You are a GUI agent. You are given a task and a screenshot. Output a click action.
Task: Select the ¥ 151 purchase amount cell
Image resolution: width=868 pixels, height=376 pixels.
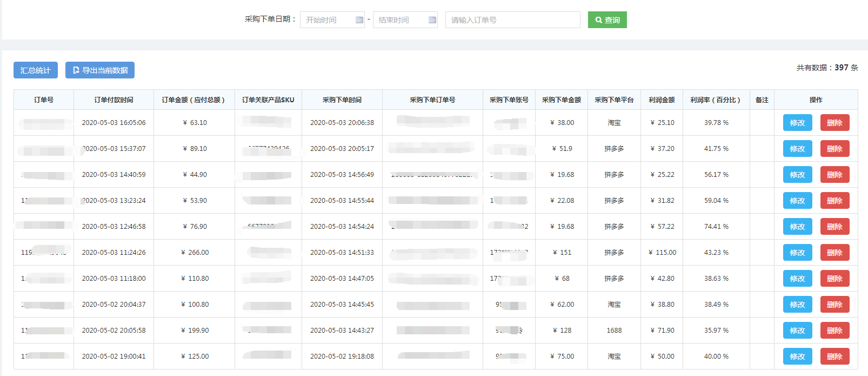pyautogui.click(x=562, y=253)
